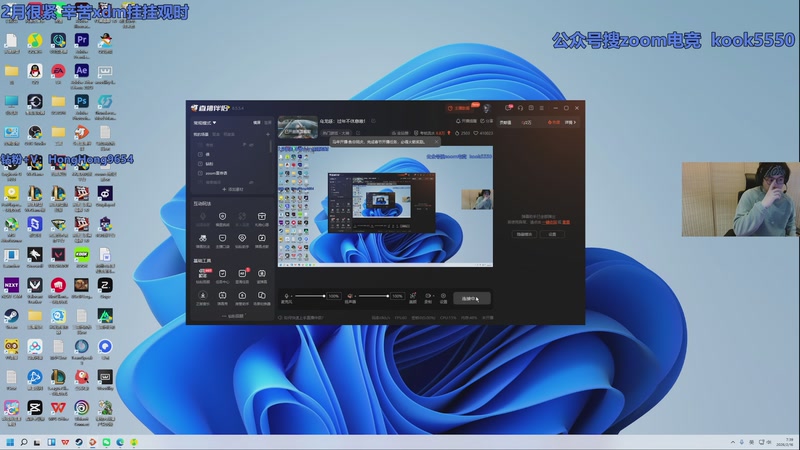The height and width of the screenshot is (450, 800).
Task: Mute the 麦克风 microphone icon
Action: point(288,296)
